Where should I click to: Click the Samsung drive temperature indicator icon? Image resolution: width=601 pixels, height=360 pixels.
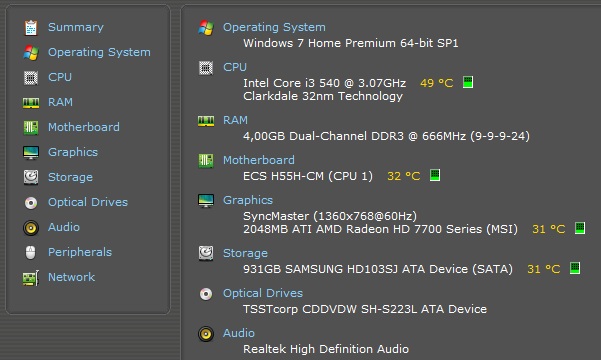tap(575, 268)
